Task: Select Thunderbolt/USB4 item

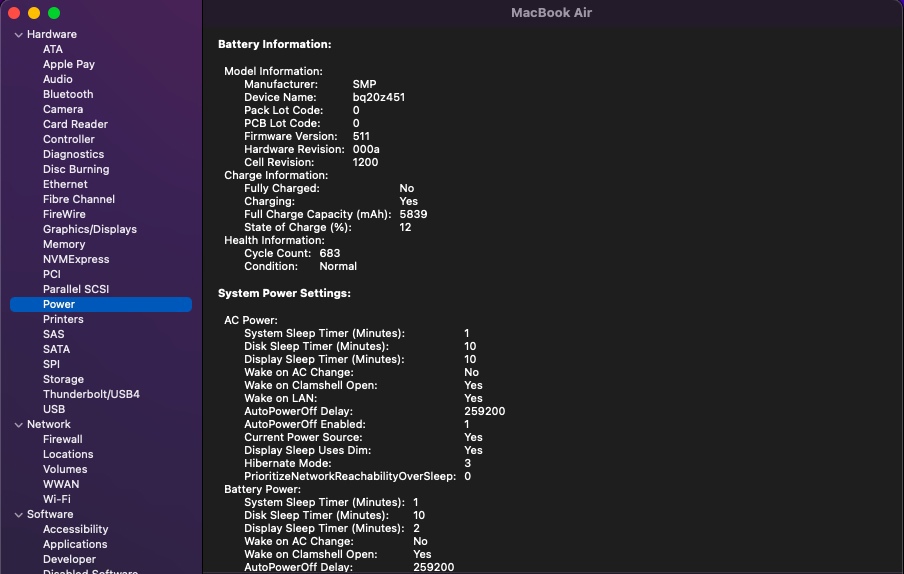Action: pyautogui.click(x=91, y=394)
